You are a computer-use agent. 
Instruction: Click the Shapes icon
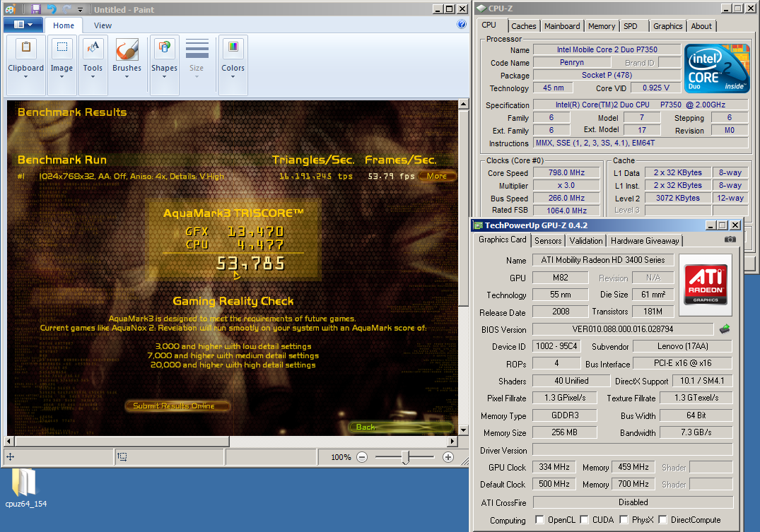click(x=164, y=47)
